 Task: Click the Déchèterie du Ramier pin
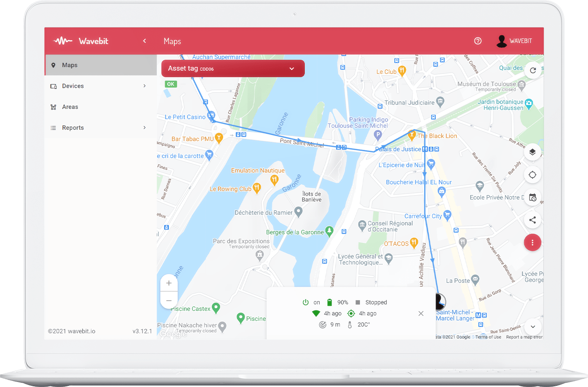click(298, 212)
